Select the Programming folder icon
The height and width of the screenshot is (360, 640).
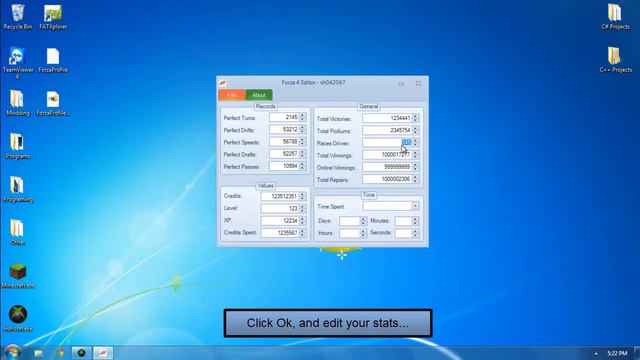[18, 189]
